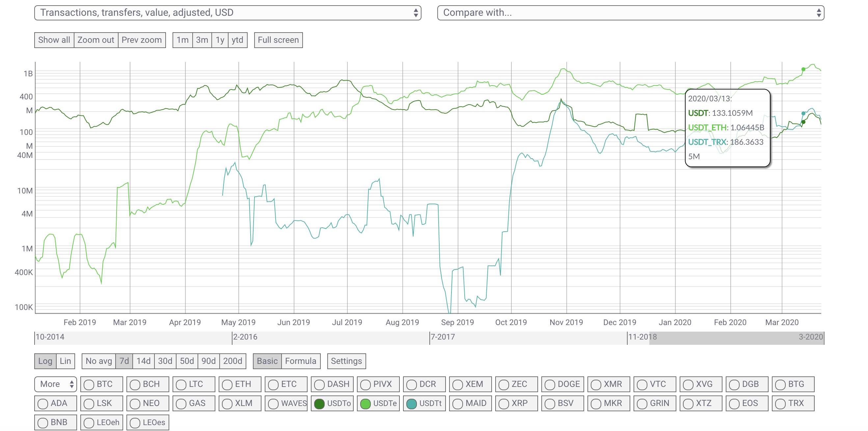
Task: Enable the MAID series
Action: (471, 403)
